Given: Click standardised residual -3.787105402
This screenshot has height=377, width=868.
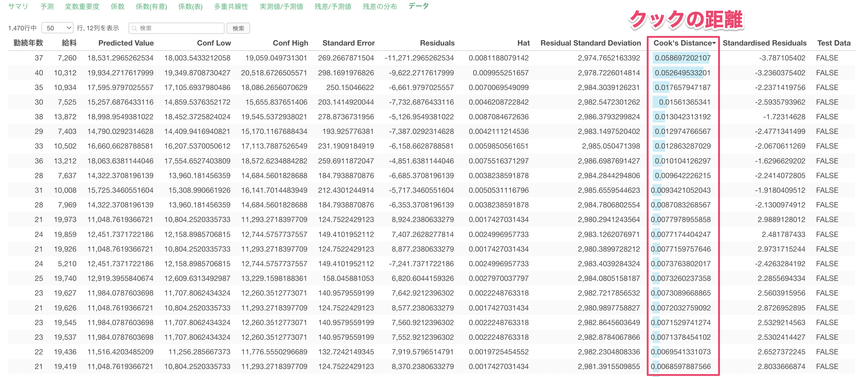Looking at the screenshot, I should pos(782,58).
